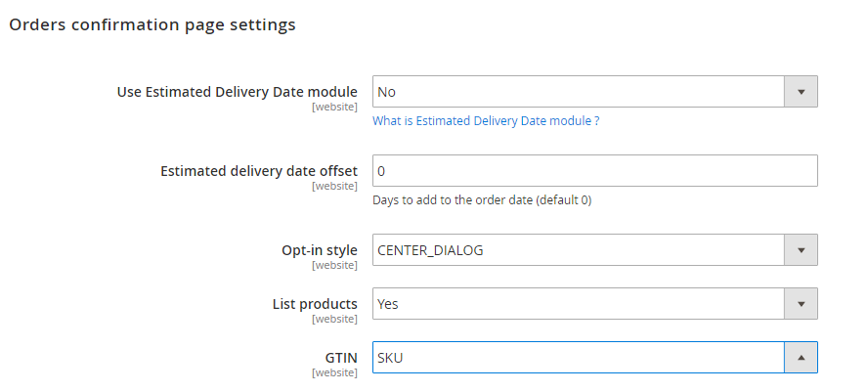Collapse the GTIN dropdown using its up arrow
The image size is (868, 392).
tap(801, 358)
